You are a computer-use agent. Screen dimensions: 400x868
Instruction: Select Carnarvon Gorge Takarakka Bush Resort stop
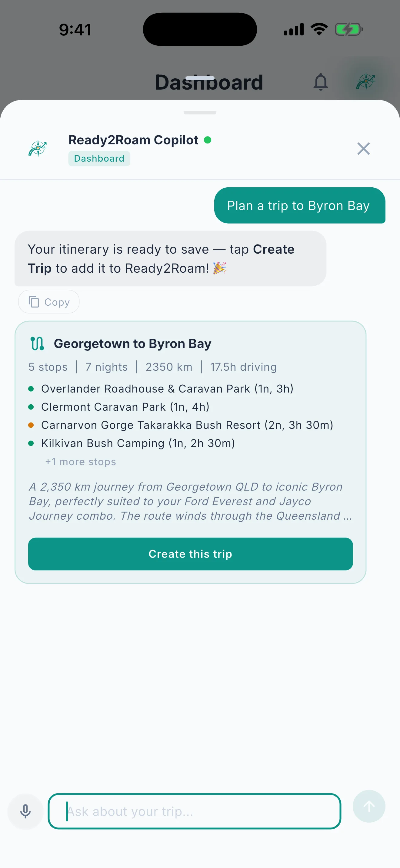[187, 425]
